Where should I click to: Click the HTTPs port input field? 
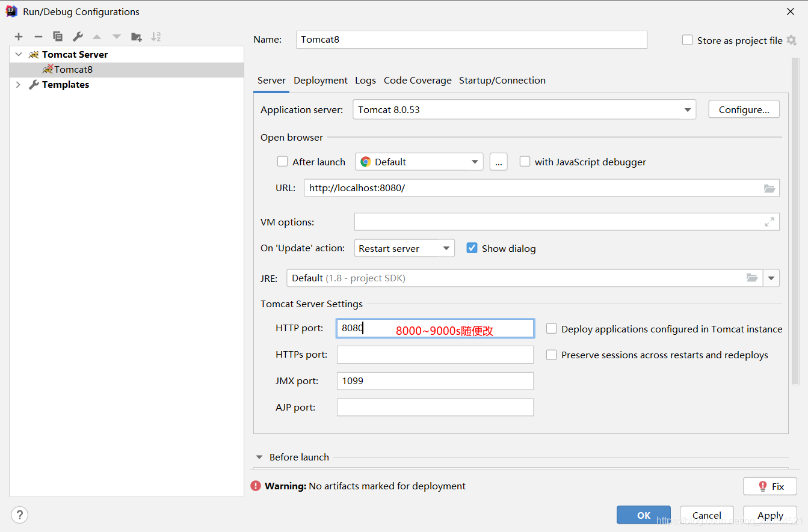[x=435, y=355]
